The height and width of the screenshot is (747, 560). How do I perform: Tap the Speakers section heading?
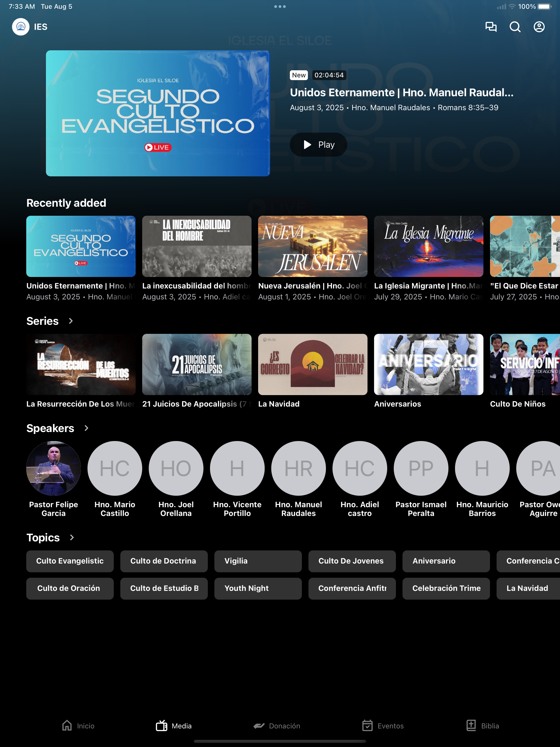click(x=50, y=428)
